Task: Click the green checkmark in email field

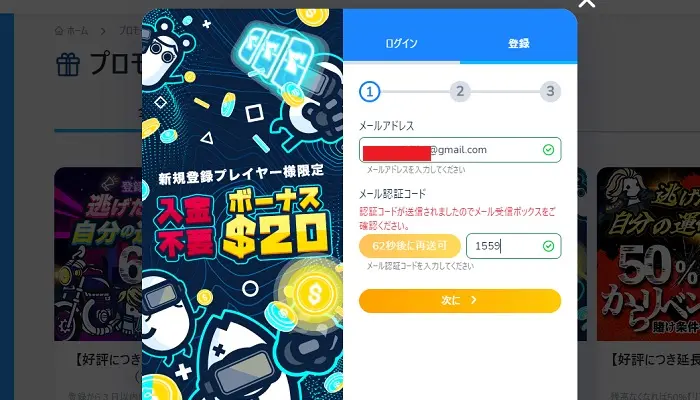Action: coord(548,150)
